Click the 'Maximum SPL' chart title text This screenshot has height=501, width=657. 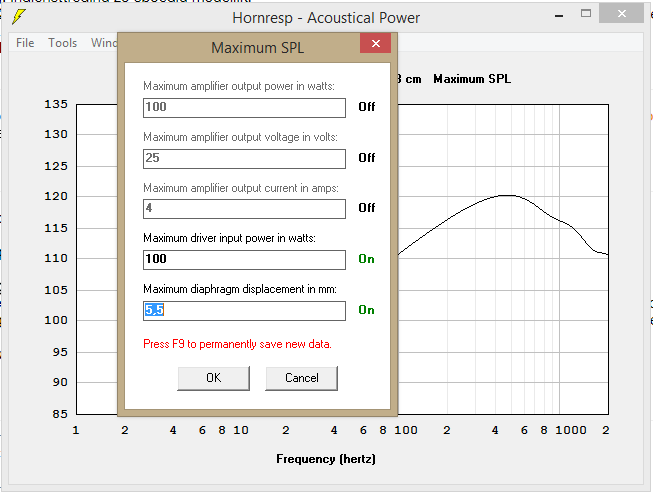(x=472, y=79)
